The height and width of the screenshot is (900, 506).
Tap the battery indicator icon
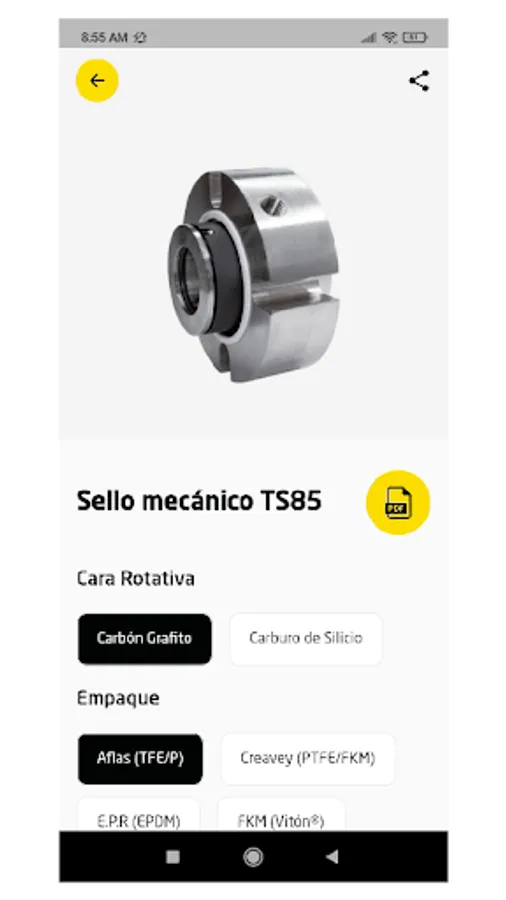(x=414, y=38)
